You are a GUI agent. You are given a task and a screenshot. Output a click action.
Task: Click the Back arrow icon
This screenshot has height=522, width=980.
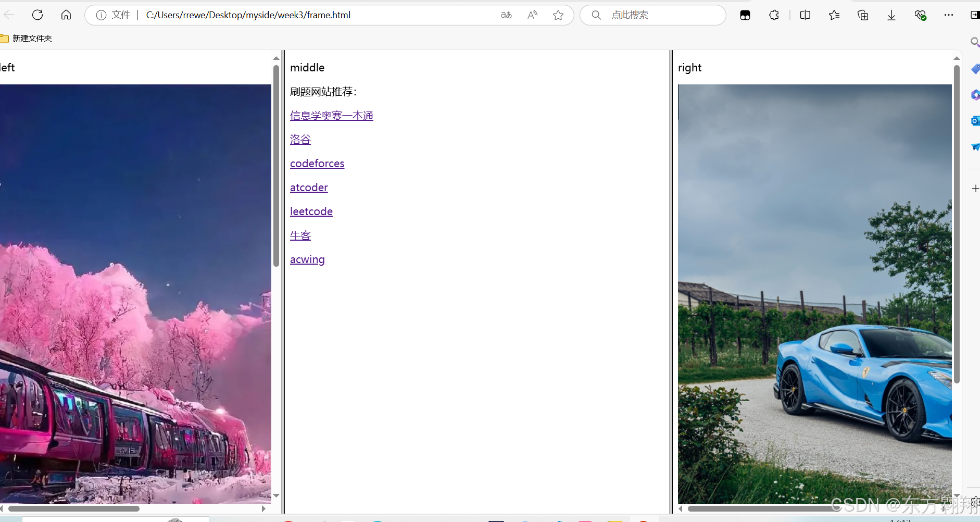tap(8, 15)
